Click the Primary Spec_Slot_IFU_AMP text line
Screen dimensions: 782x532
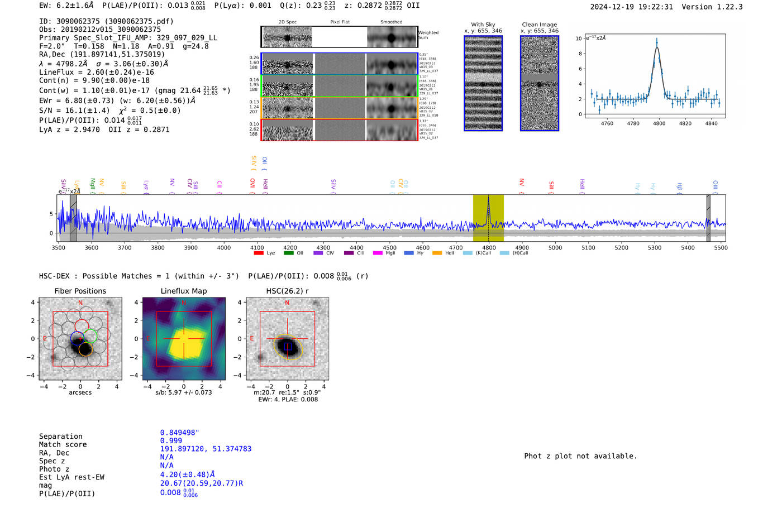coord(128,38)
